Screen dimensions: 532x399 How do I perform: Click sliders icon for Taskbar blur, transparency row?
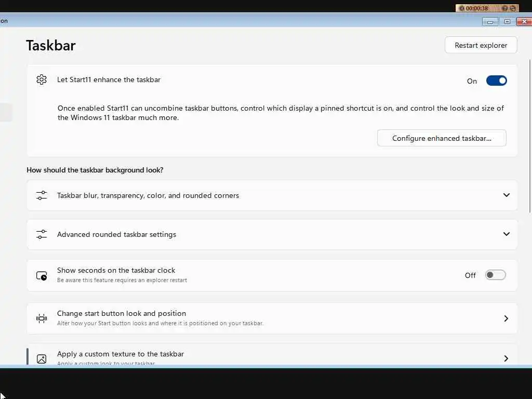point(42,195)
